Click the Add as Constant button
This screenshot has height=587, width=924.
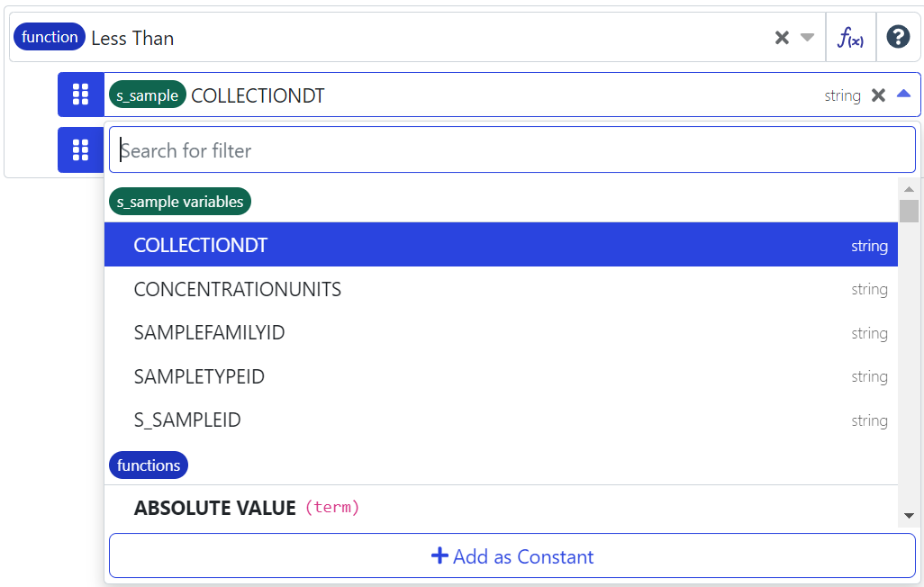click(512, 556)
